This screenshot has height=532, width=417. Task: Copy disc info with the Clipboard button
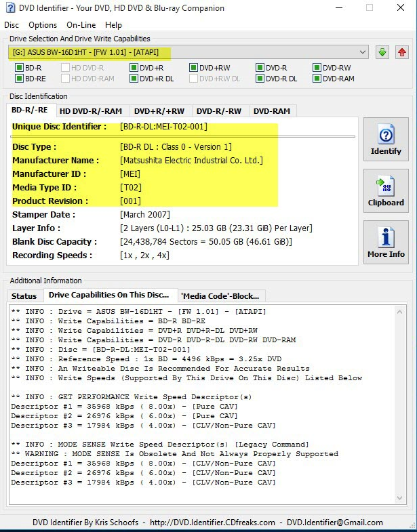tap(386, 190)
